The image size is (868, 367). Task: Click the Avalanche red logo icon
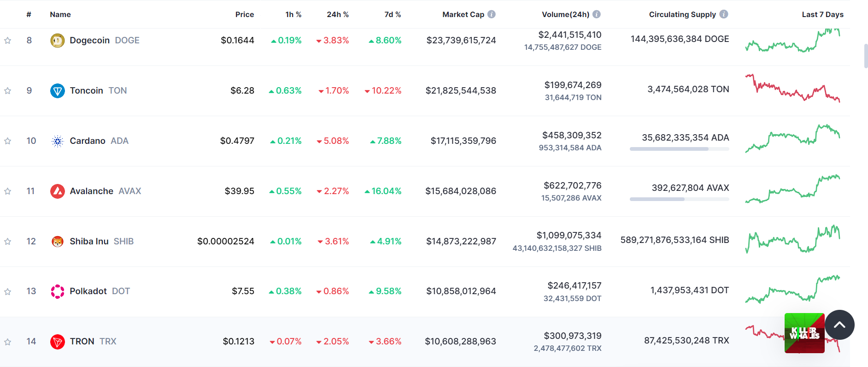pyautogui.click(x=57, y=191)
